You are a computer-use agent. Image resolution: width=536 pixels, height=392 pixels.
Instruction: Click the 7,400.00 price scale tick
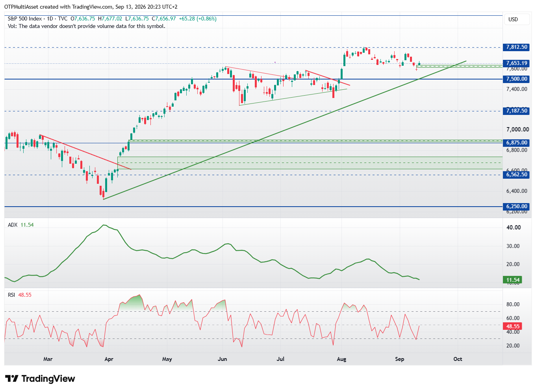tap(517, 89)
